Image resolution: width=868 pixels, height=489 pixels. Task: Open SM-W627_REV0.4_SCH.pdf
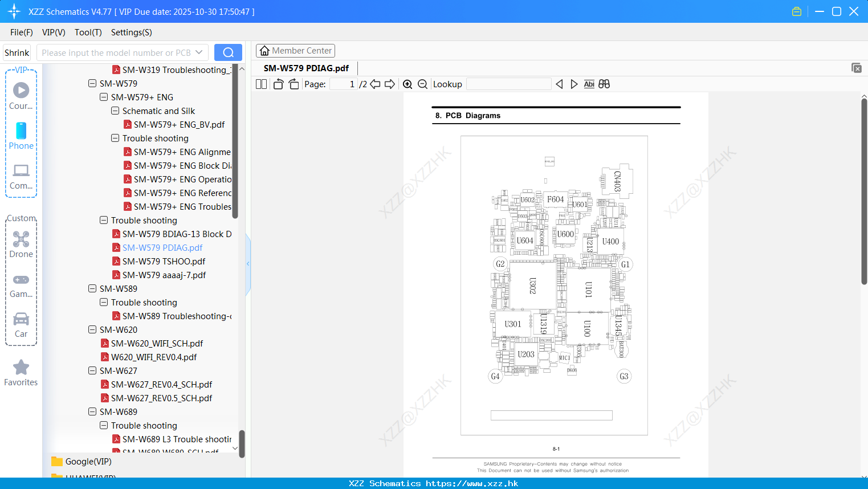point(156,384)
